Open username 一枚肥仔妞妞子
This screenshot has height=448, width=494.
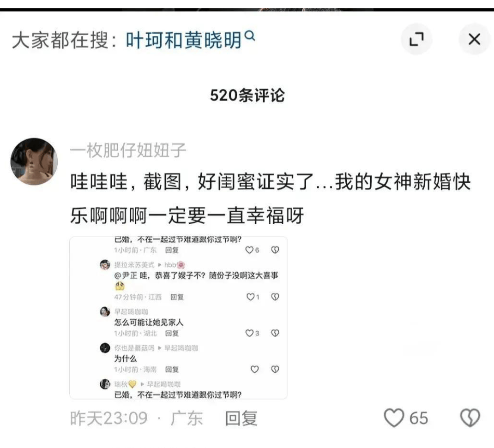pyautogui.click(x=127, y=150)
